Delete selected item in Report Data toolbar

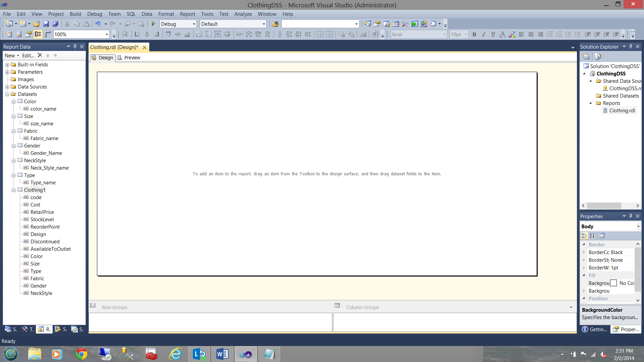pos(40,55)
